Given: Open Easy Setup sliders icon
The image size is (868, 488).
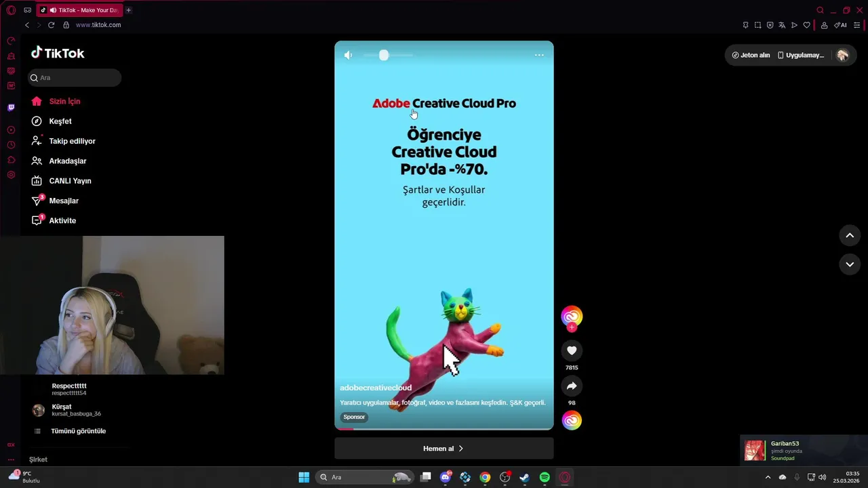Looking at the screenshot, I should coord(857,25).
